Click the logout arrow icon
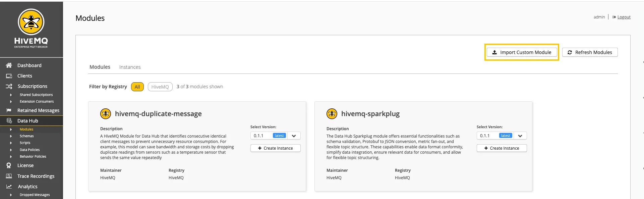This screenshot has height=199, width=644. tap(614, 17)
